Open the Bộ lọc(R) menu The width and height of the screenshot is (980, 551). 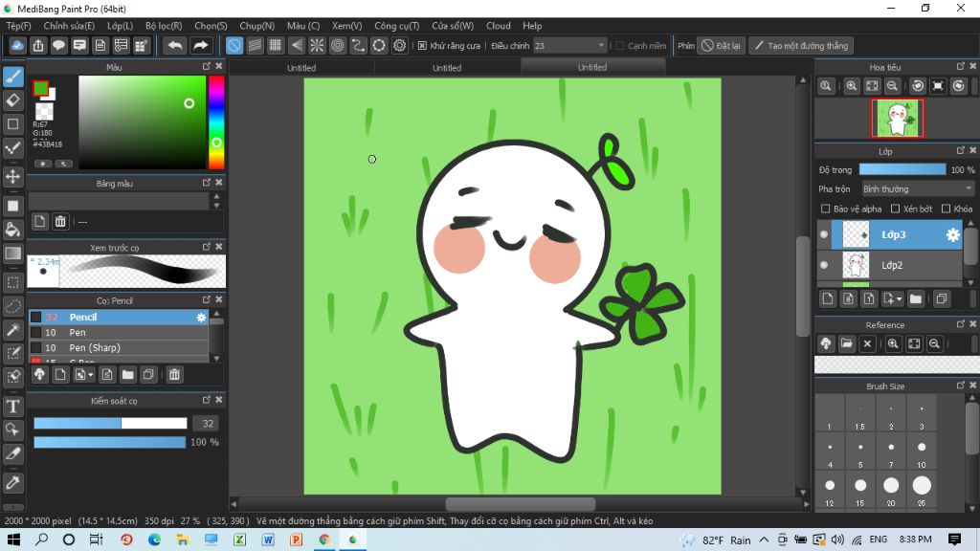click(x=165, y=26)
